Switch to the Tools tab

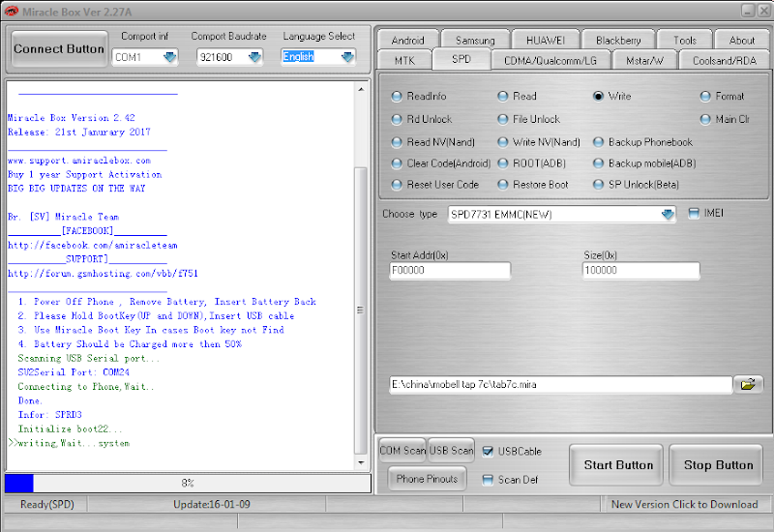[x=685, y=40]
